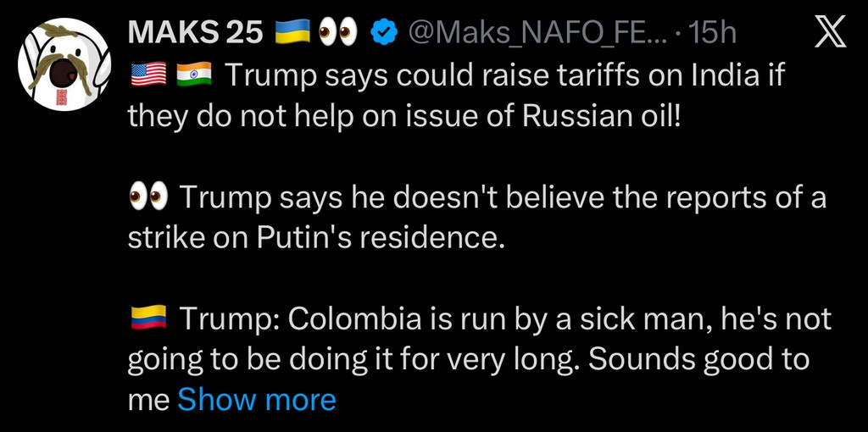Click the "strike on Putin's residence." line
Screen dimensions: 868x432
(x=315, y=238)
